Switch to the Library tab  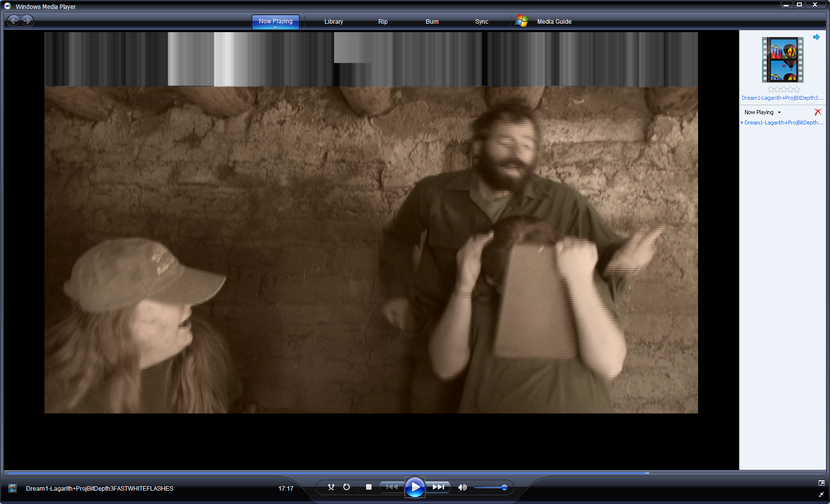333,22
